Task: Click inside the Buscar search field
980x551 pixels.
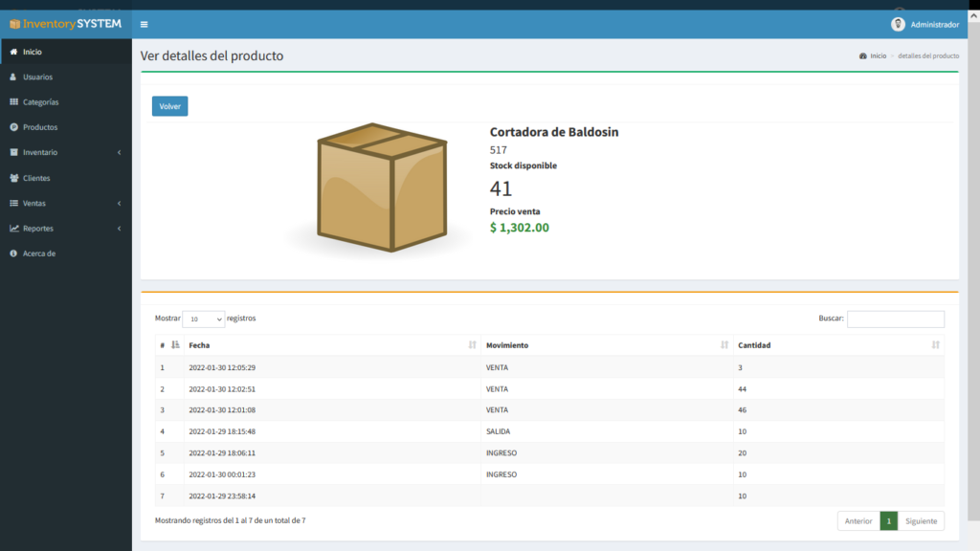Action: pos(896,319)
